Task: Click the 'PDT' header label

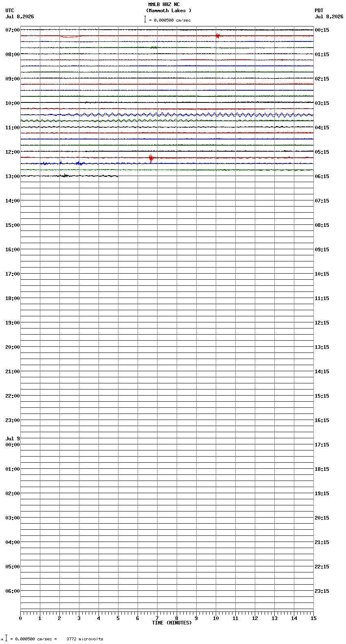Action: pos(319,11)
